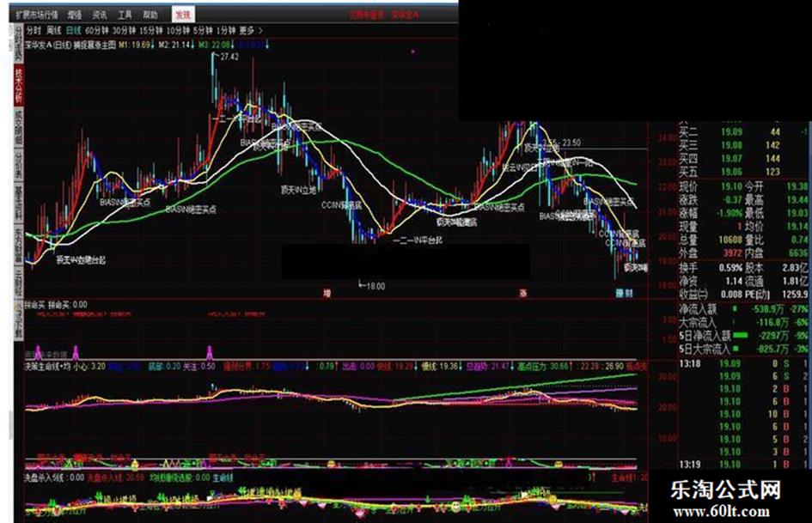Open the 资讯 menu
The image size is (812, 523).
pyautogui.click(x=100, y=15)
